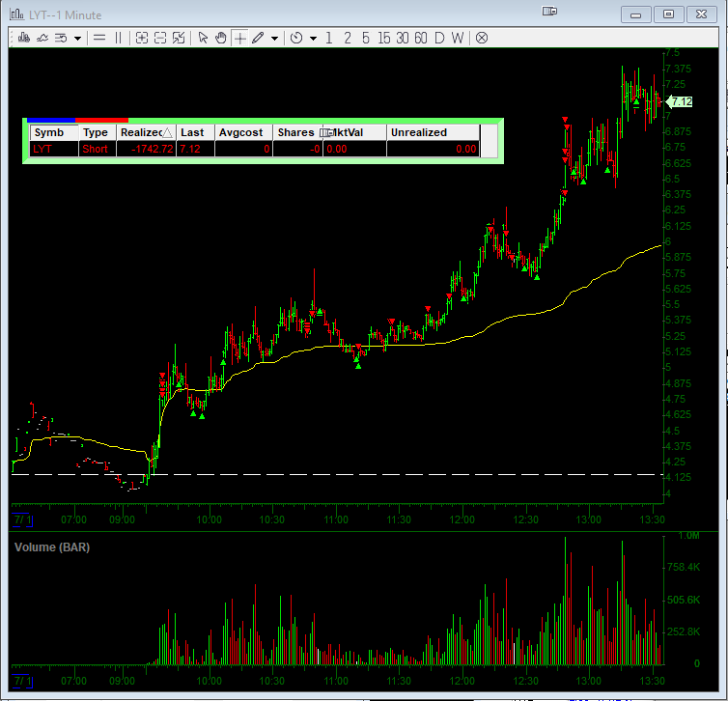This screenshot has width=728, height=701.
Task: Select the horizontal lines tool
Action: click(x=99, y=38)
